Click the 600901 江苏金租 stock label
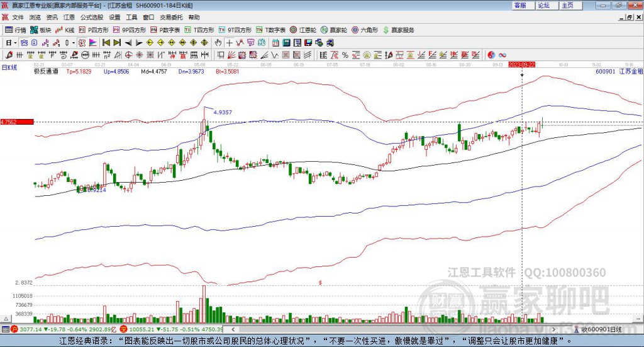Image resolution: width=644 pixels, height=347 pixels. tap(619, 71)
